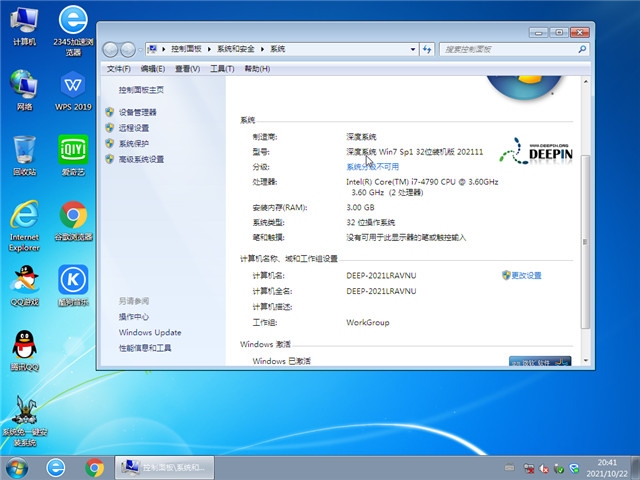Image resolution: width=640 pixels, height=480 pixels.
Task: Expand the arrow before 控制面板 breadcrumb
Action: pyautogui.click(x=163, y=49)
